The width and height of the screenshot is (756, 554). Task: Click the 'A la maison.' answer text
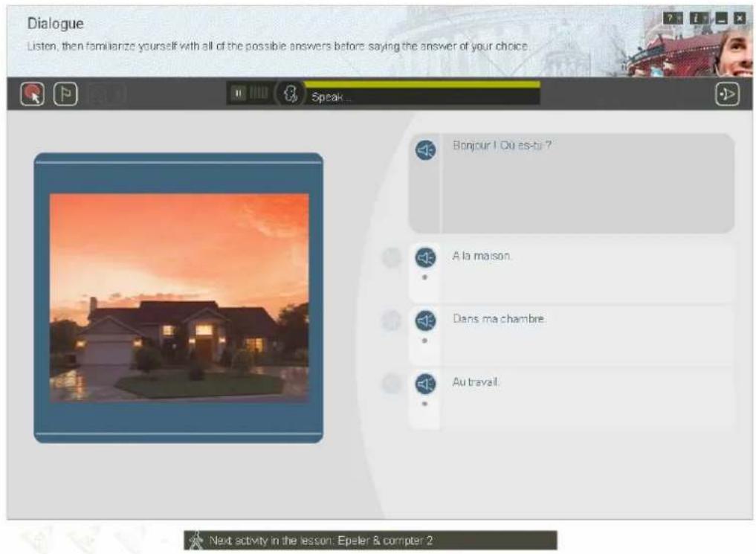point(482,256)
